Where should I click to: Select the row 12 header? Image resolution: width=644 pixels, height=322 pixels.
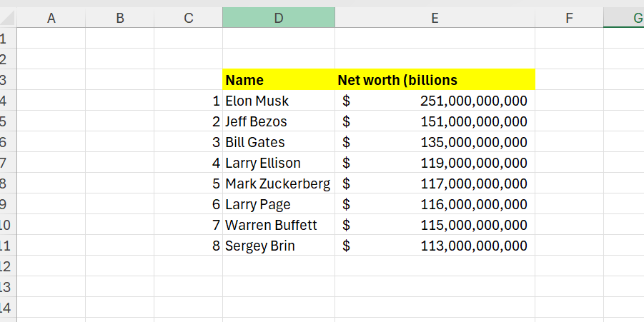coord(6,266)
